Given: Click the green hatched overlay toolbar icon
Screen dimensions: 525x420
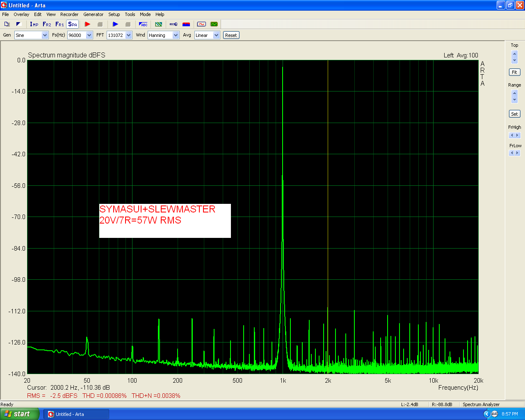Looking at the screenshot, I should click(159, 24).
